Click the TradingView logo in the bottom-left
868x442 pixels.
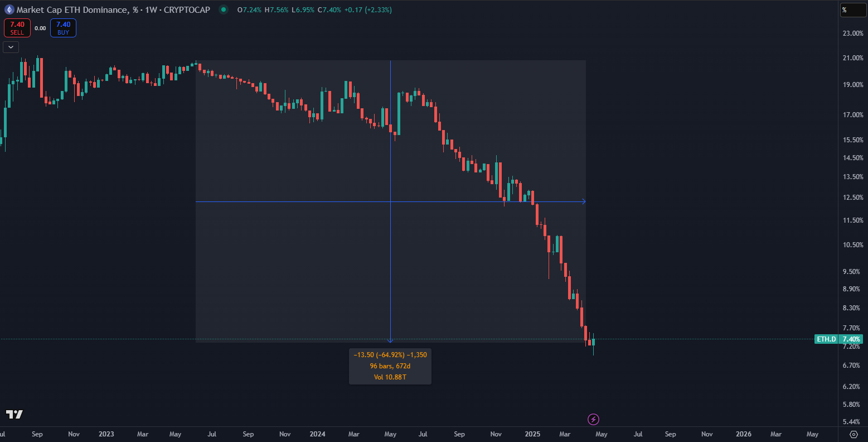(14, 414)
